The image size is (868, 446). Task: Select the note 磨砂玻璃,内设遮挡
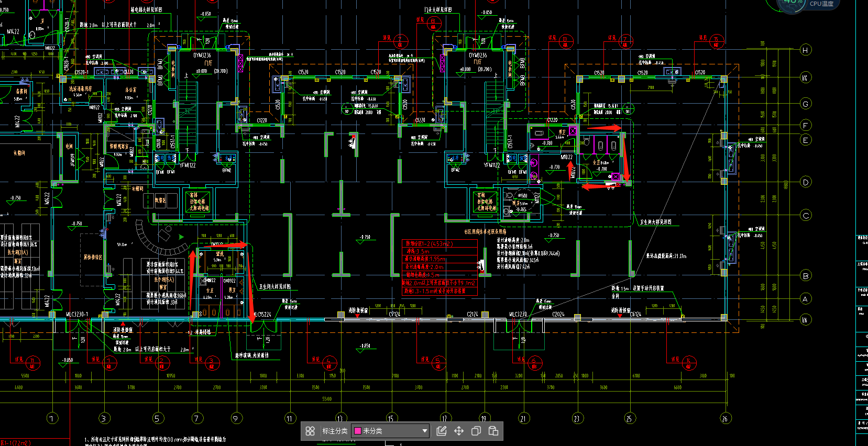click(252, 355)
